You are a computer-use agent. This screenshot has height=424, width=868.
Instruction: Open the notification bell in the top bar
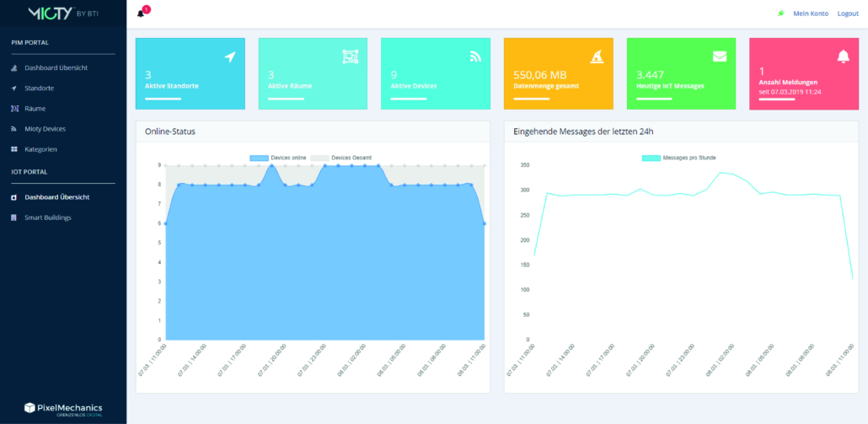click(x=141, y=13)
